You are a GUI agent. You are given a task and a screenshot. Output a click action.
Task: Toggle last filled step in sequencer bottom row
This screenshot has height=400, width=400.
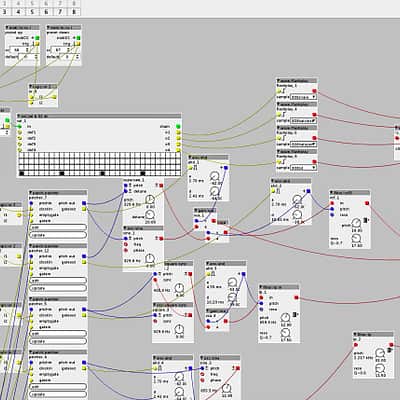click(x=143, y=173)
